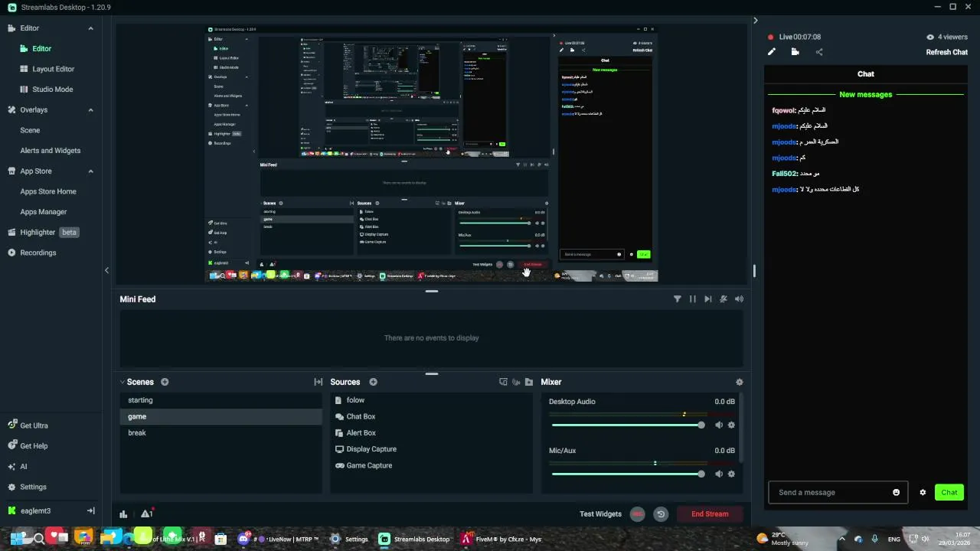
Task: Collapse the chat panel arrow
Action: pyautogui.click(x=755, y=21)
